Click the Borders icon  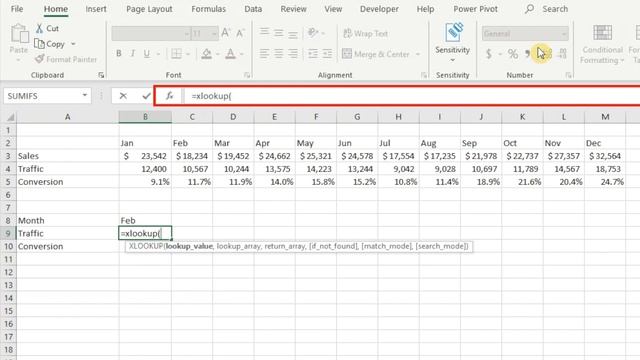point(176,53)
